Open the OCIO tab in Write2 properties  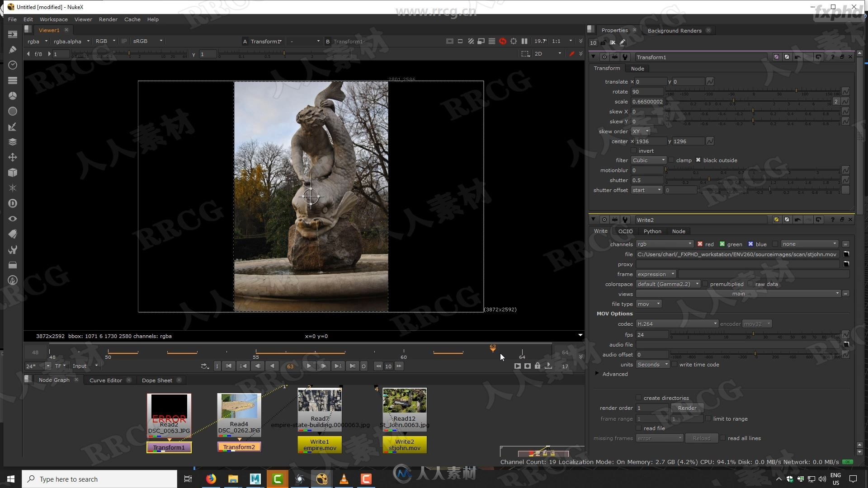[x=625, y=231]
